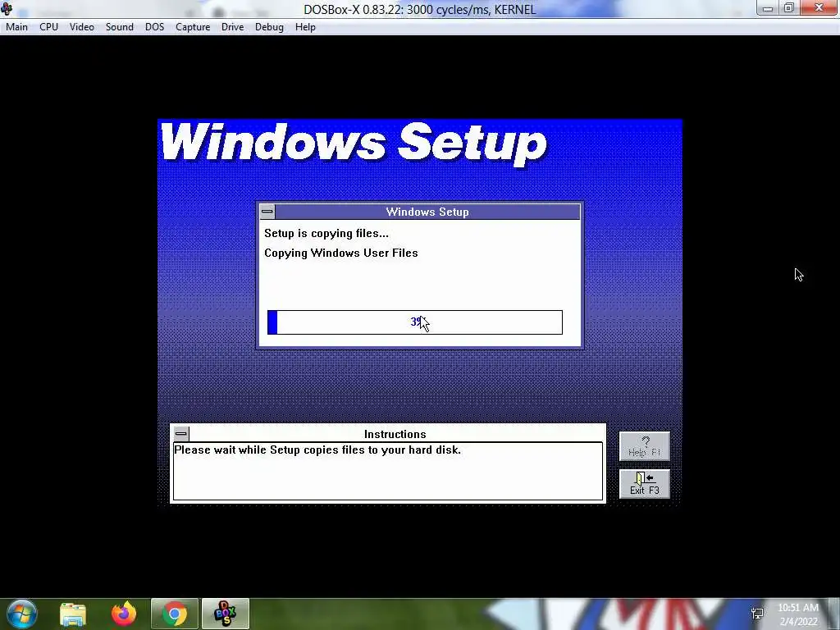Viewport: 840px width, 630px height.
Task: Select the DOSBox taskbar icon
Action: point(225,614)
